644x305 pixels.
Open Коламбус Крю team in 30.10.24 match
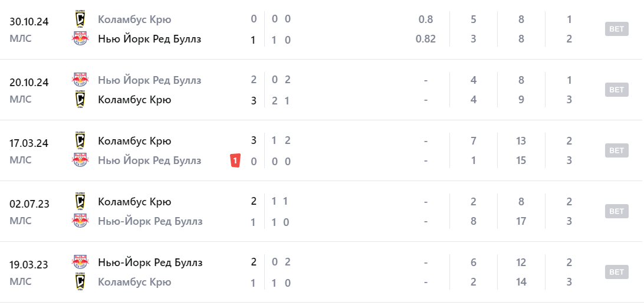[134, 19]
